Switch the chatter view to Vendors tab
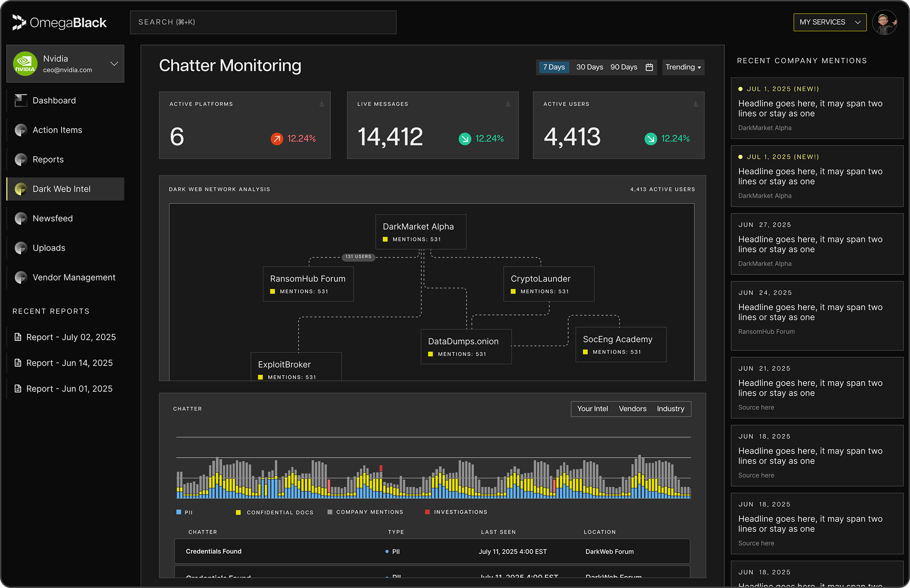Image resolution: width=910 pixels, height=588 pixels. [632, 409]
